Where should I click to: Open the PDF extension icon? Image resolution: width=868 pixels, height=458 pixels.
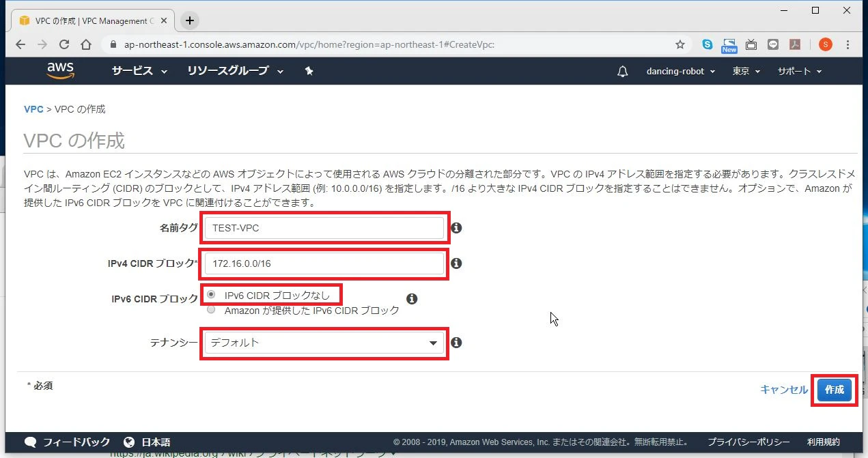[x=795, y=44]
